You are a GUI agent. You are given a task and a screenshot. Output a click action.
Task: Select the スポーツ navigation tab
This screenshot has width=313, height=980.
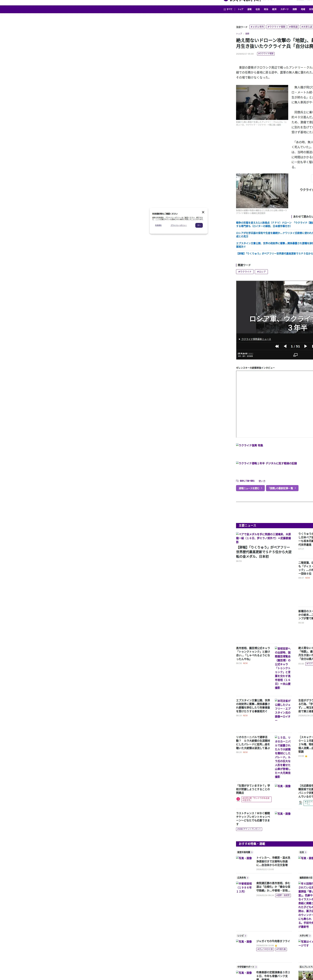click(284, 9)
